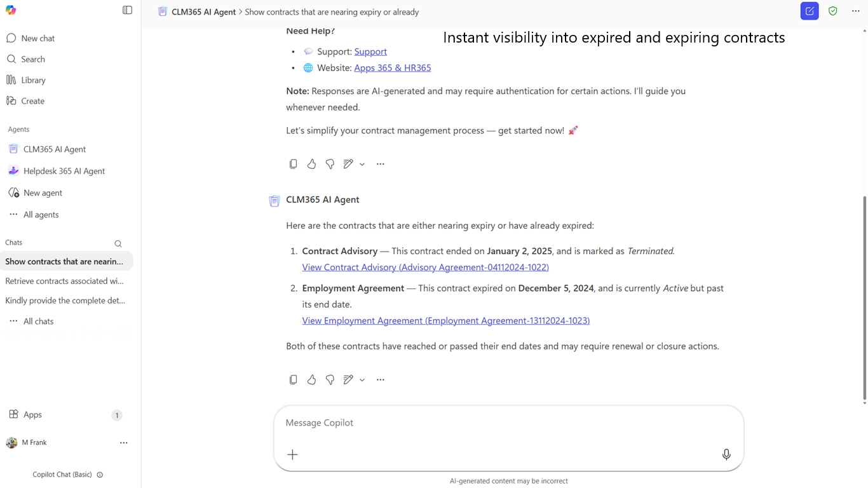The height and width of the screenshot is (488, 868).
Task: Give thumbs down to the contracts response
Action: (x=330, y=379)
